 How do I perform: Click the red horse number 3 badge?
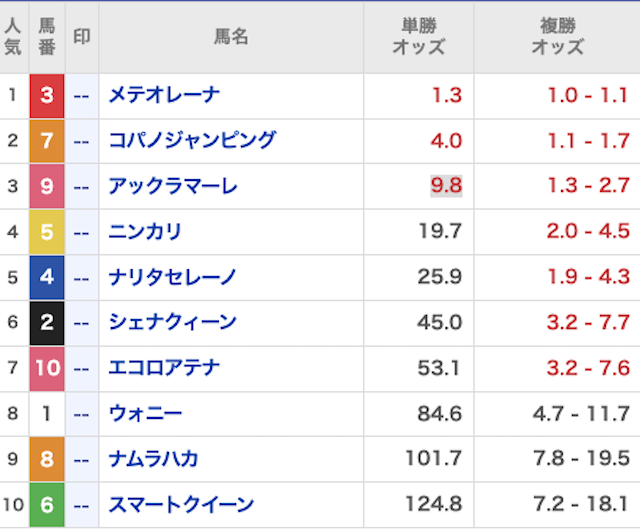point(47,96)
